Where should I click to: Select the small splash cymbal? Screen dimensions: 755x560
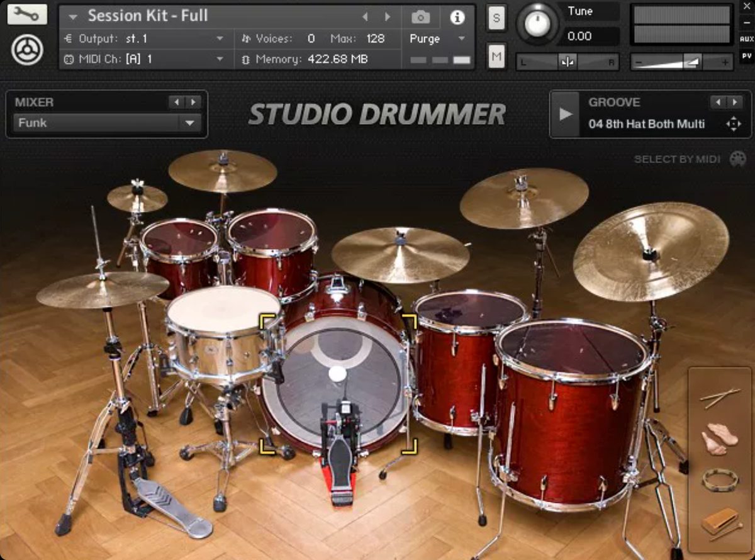pyautogui.click(x=137, y=198)
